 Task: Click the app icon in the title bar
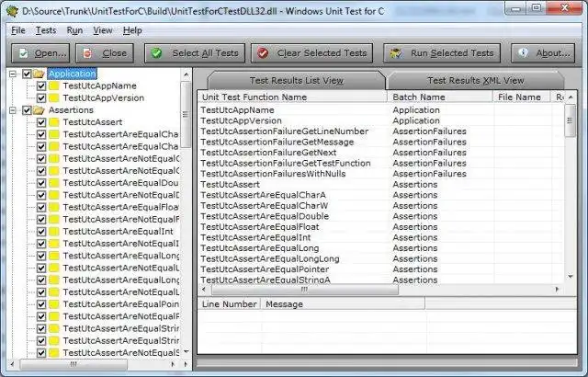pyautogui.click(x=12, y=11)
